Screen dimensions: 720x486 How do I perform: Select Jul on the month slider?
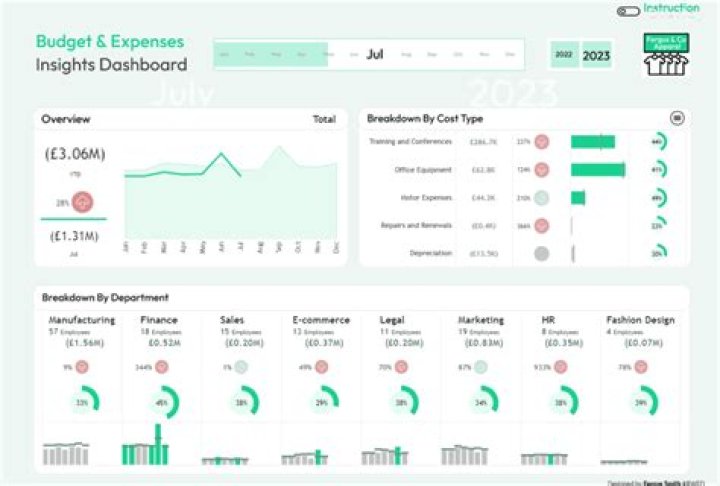tap(375, 54)
